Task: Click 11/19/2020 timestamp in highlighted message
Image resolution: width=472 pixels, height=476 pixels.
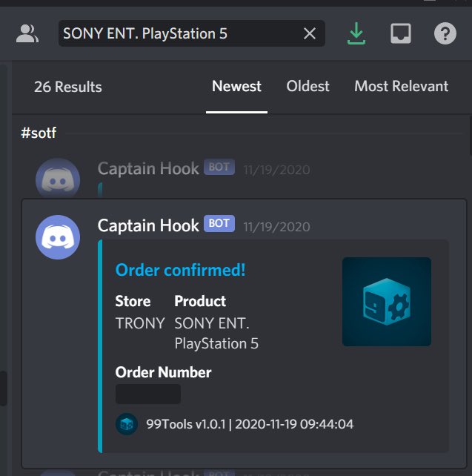Action: [276, 227]
